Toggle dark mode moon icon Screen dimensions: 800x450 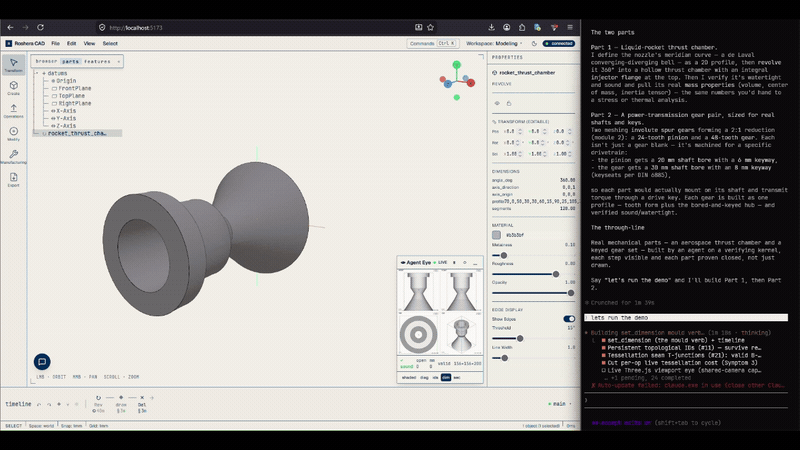[x=534, y=43]
